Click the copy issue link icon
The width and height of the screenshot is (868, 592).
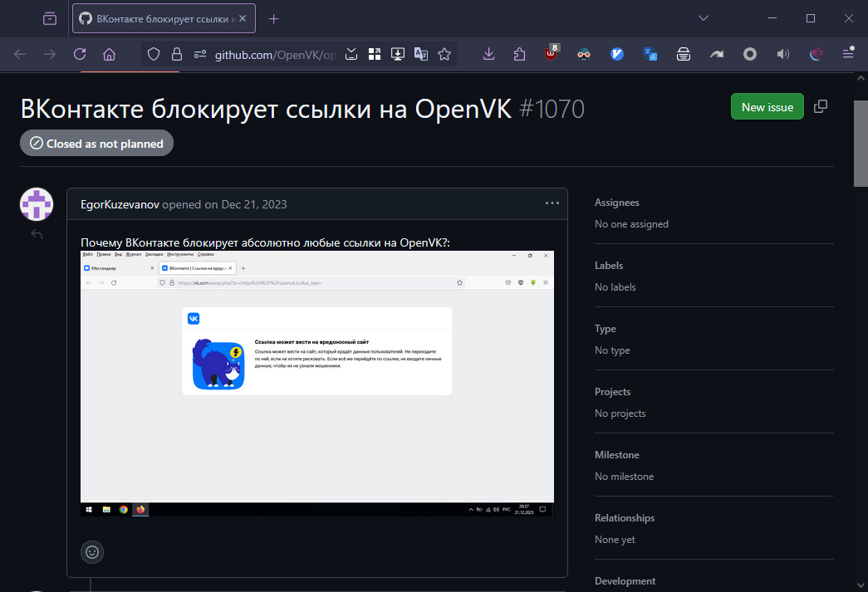click(821, 106)
